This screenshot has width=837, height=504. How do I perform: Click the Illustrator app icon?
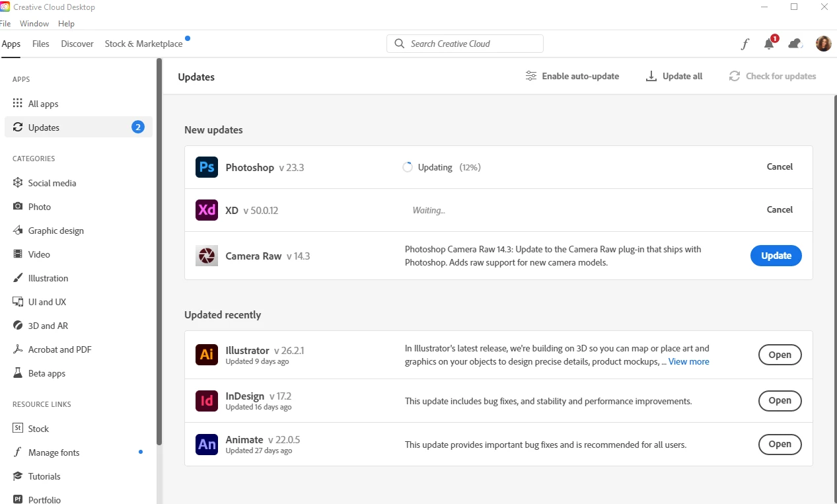[x=207, y=355]
